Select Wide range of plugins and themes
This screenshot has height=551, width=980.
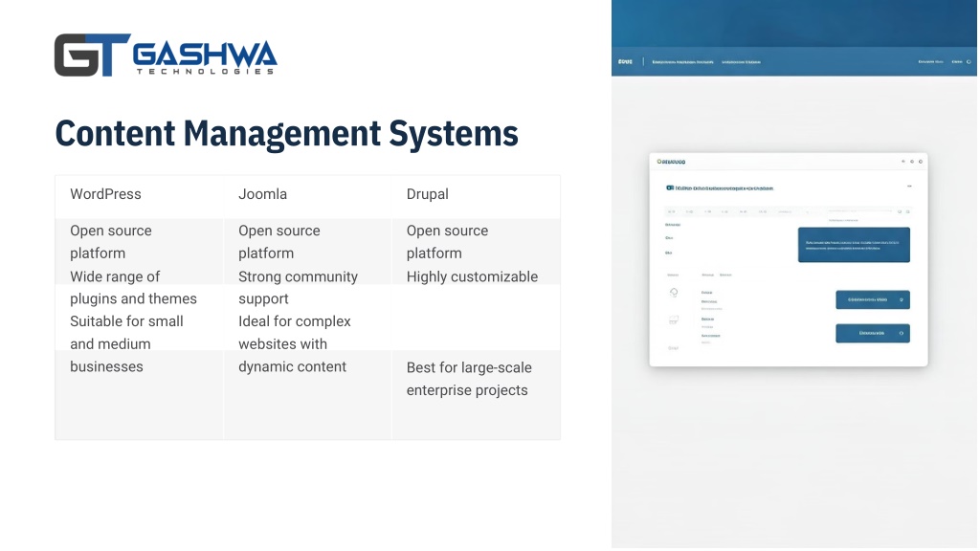tap(133, 287)
